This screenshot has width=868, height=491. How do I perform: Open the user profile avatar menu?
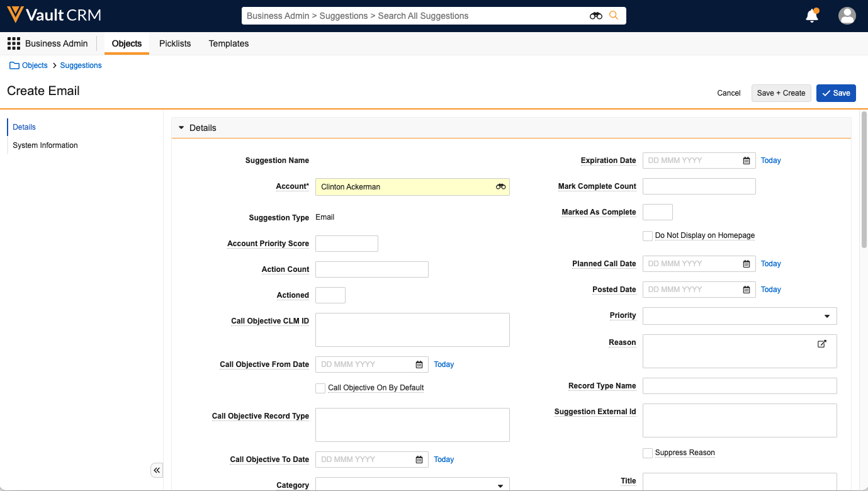847,16
